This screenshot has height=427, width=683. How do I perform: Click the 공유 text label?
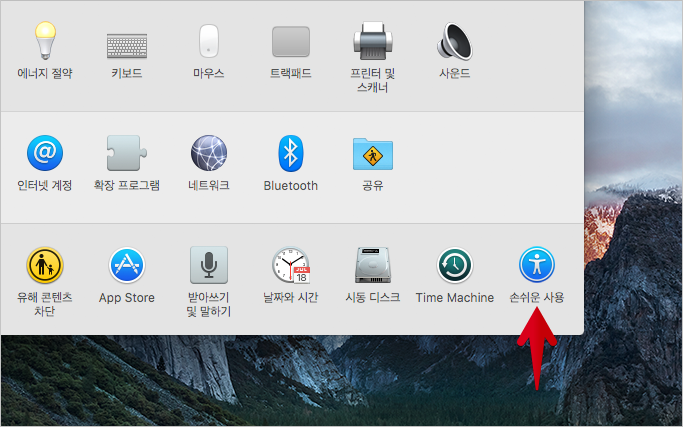point(373,186)
